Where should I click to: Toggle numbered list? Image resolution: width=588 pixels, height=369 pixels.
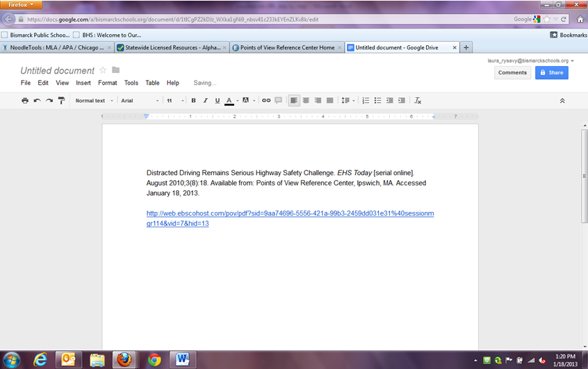(x=366, y=101)
